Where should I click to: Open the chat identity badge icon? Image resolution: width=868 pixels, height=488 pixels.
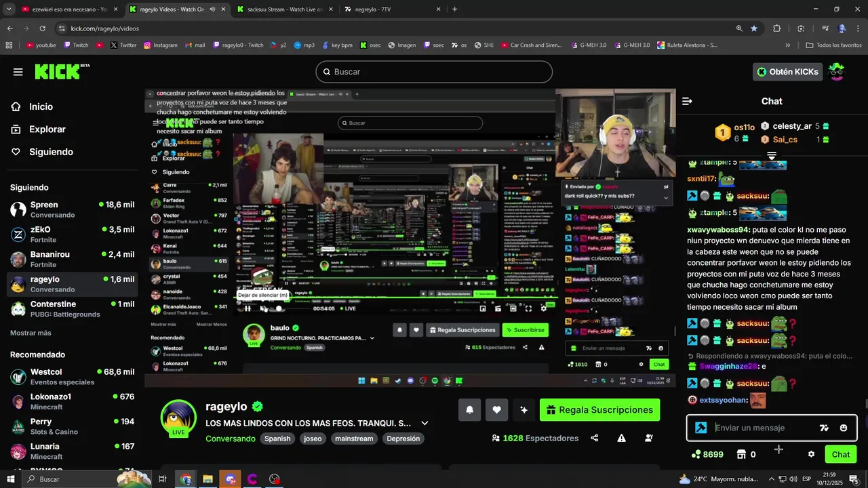[701, 428]
